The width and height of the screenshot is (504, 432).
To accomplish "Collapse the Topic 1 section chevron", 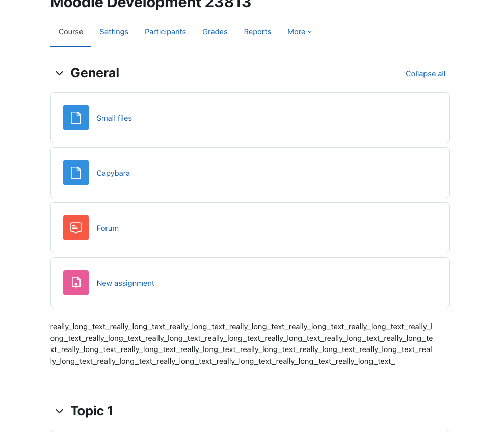I will (x=59, y=411).
